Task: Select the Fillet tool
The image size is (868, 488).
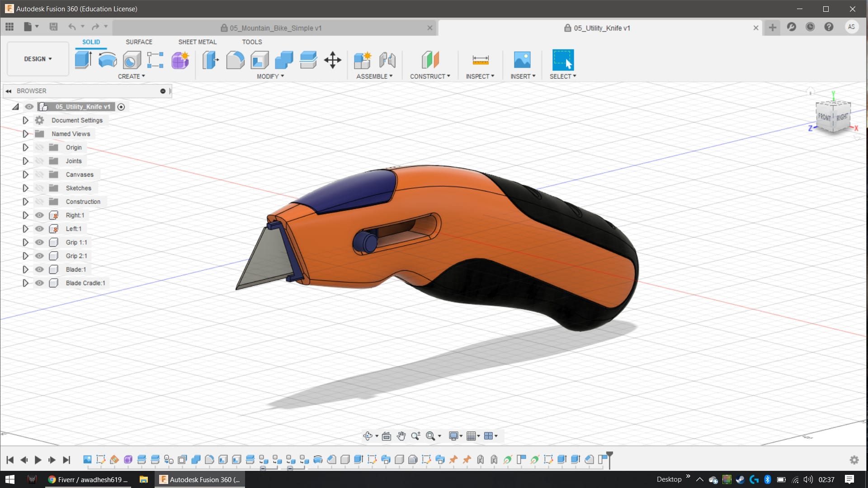Action: pos(235,60)
